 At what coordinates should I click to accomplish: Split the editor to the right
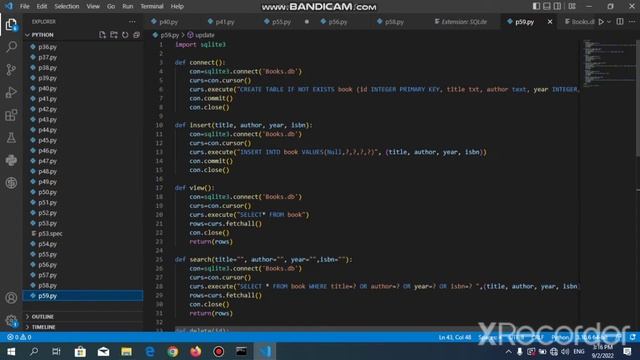click(x=620, y=22)
